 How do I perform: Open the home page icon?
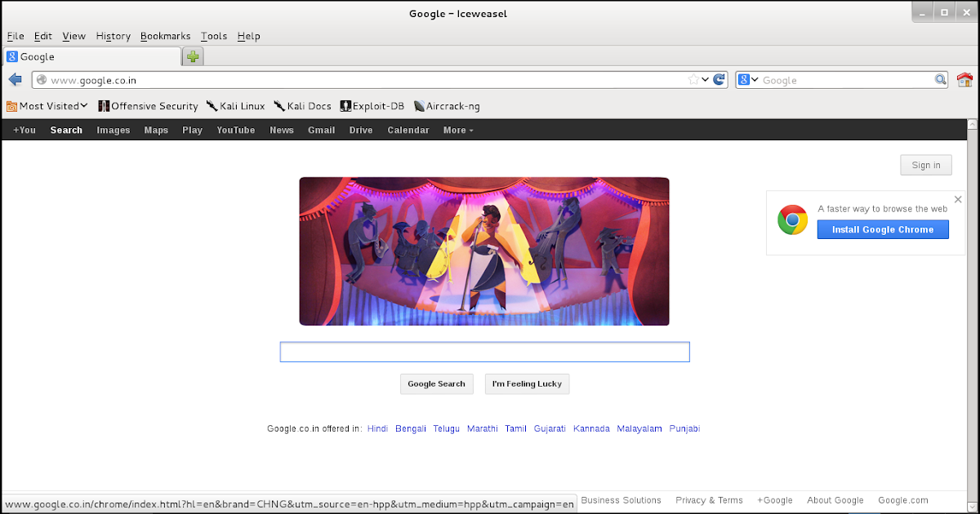click(965, 79)
